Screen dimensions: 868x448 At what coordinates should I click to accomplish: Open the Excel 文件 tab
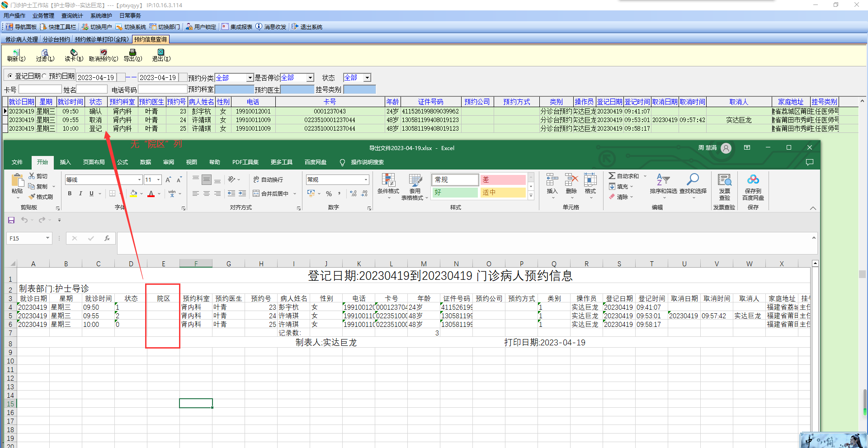(x=17, y=162)
